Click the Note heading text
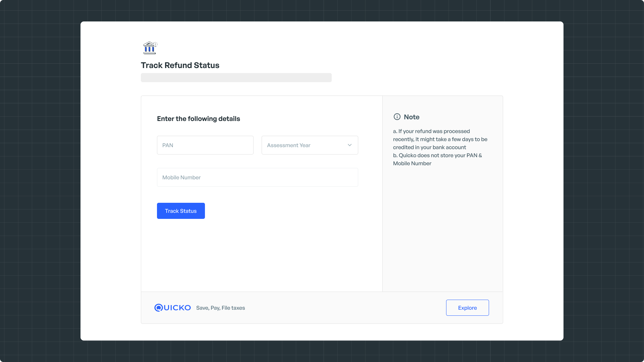The image size is (644, 362). [412, 117]
